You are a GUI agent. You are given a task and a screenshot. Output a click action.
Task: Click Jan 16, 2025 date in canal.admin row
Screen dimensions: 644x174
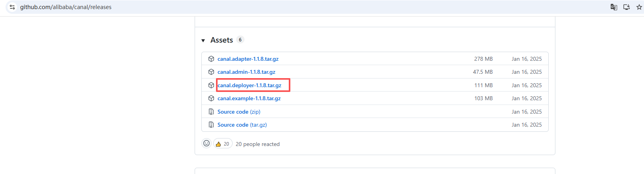[x=527, y=72]
